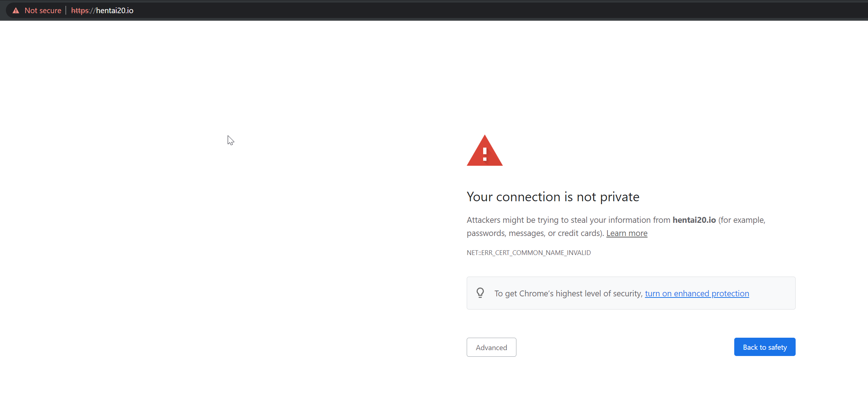Viewport: 868px width, 416px height.
Task: Leave the page with Back to safety
Action: [x=765, y=347]
